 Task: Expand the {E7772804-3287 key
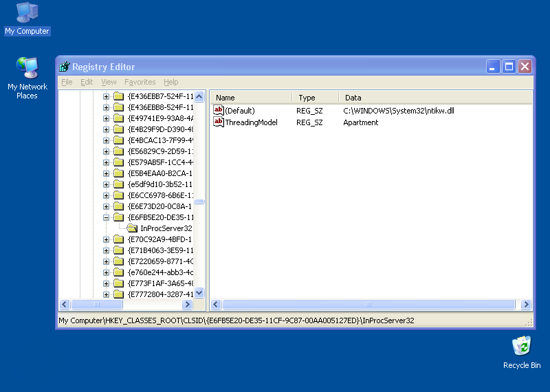(x=106, y=294)
